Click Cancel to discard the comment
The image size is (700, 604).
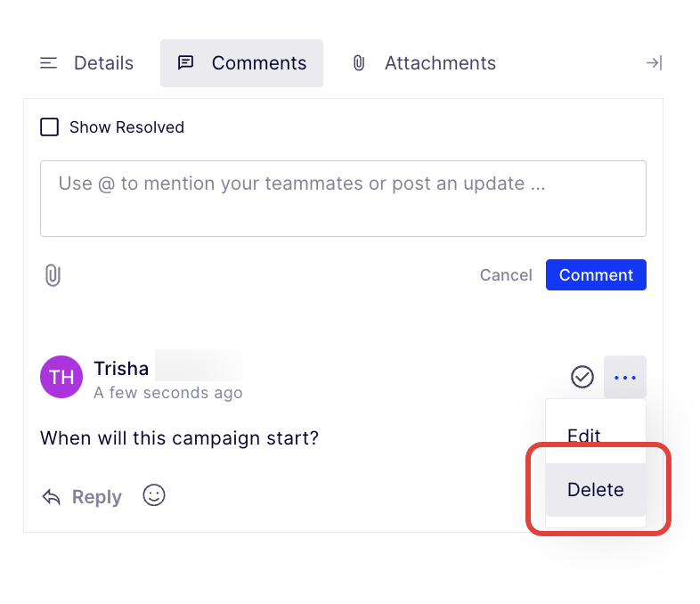506,275
